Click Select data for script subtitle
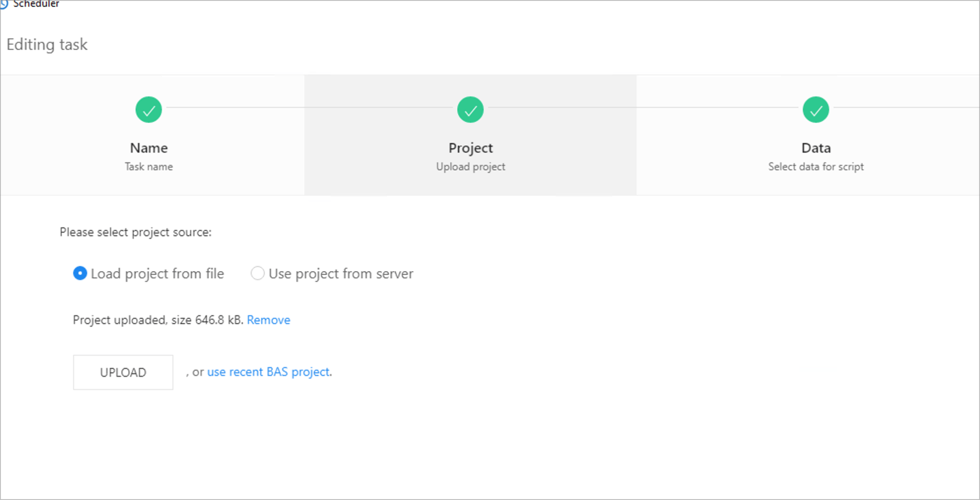Screen dimensions: 980x500 coord(815,167)
